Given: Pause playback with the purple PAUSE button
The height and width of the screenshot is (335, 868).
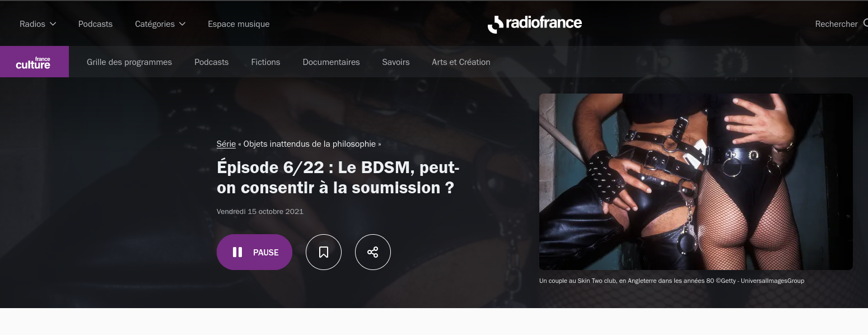Looking at the screenshot, I should click(254, 252).
